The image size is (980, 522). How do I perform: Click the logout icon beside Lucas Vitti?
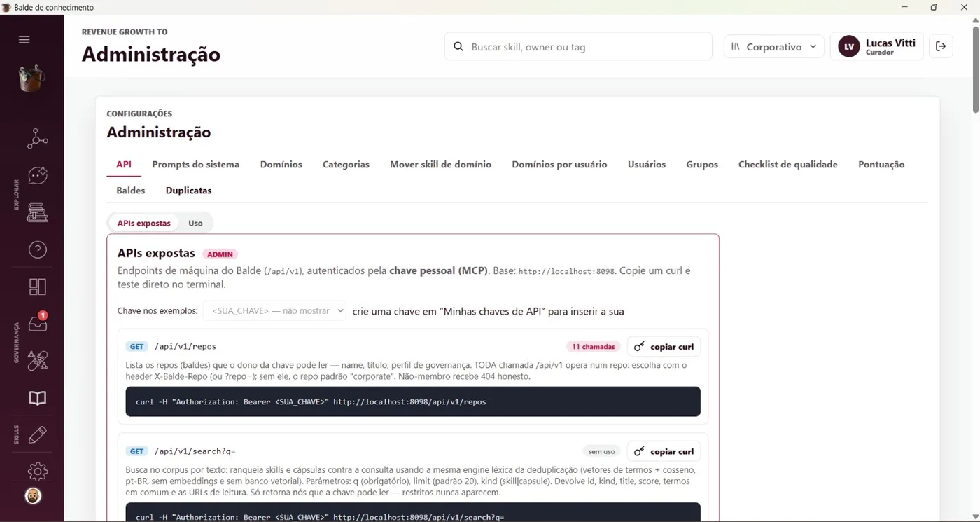[941, 47]
